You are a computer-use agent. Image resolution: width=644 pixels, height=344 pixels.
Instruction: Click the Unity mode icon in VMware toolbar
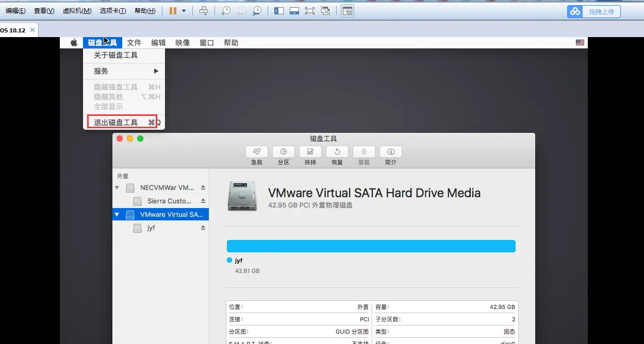click(325, 11)
